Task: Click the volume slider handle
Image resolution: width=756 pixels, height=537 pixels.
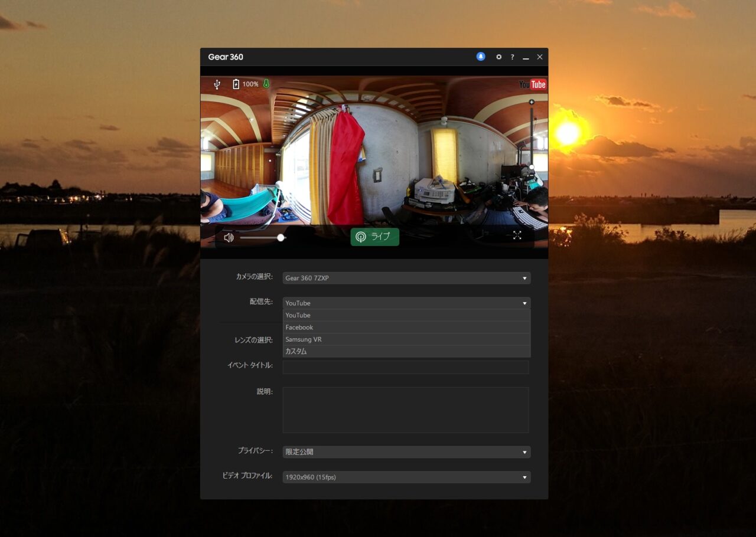Action: pyautogui.click(x=281, y=237)
